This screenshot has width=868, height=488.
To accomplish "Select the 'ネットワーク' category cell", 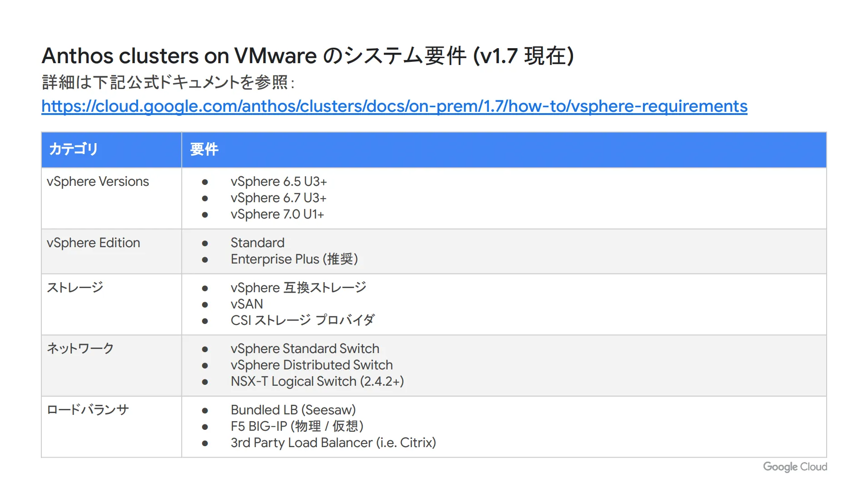I will click(111, 366).
